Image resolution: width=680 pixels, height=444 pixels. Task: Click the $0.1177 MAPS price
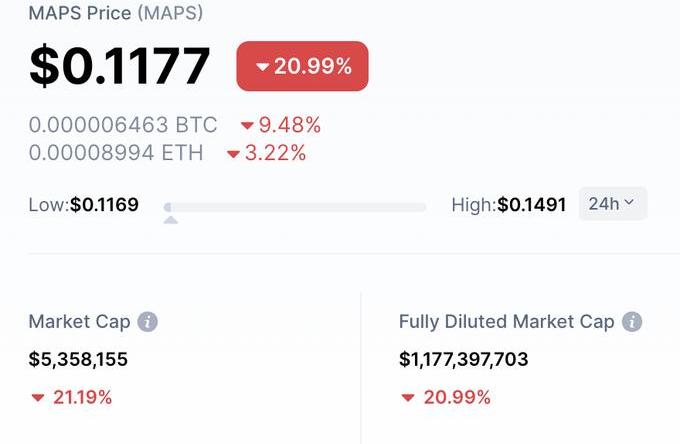(120, 66)
